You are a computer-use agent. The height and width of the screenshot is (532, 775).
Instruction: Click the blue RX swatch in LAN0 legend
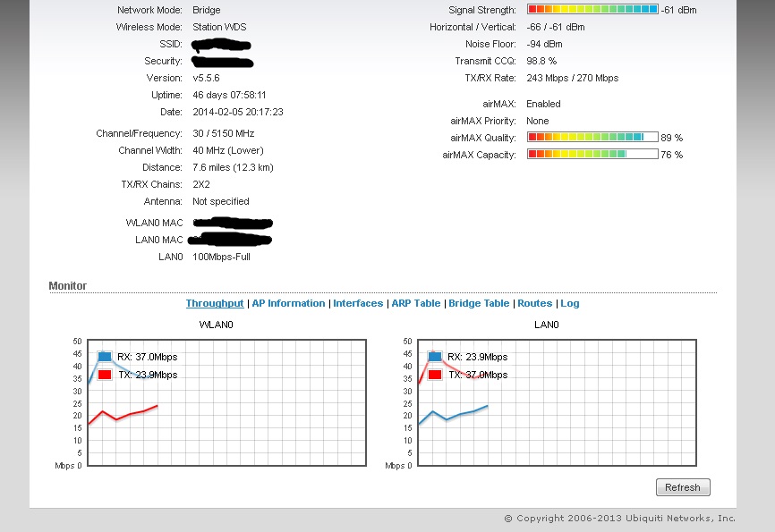click(x=435, y=357)
